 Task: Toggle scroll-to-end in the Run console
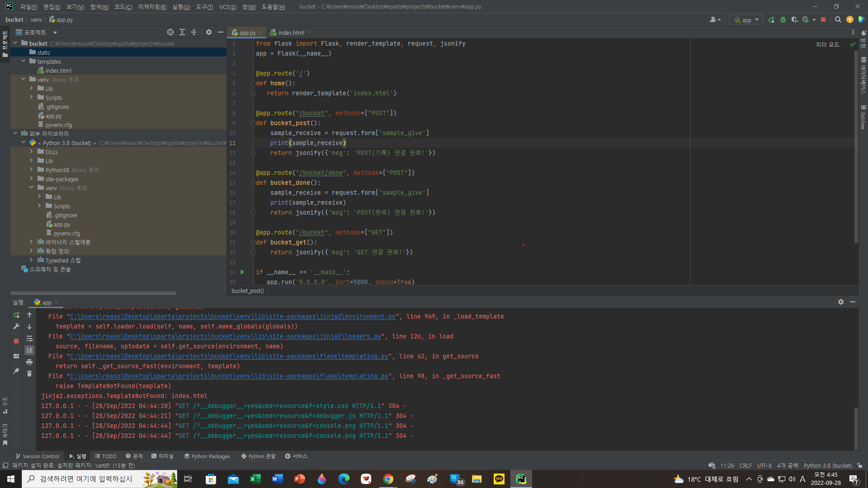[29, 350]
